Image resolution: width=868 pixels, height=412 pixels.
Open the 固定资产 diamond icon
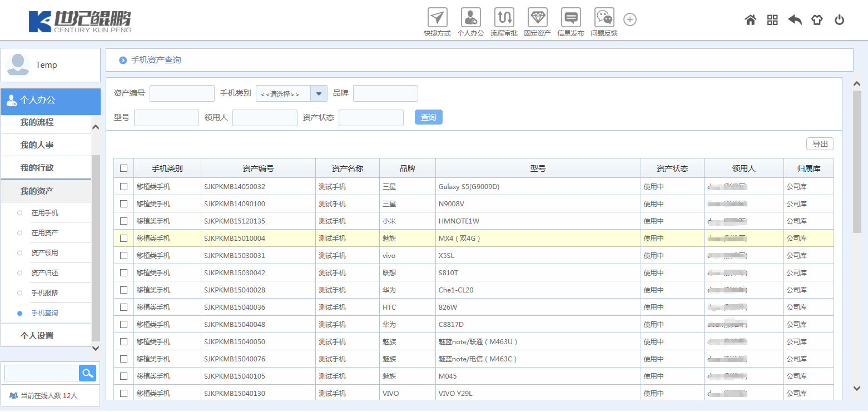537,18
